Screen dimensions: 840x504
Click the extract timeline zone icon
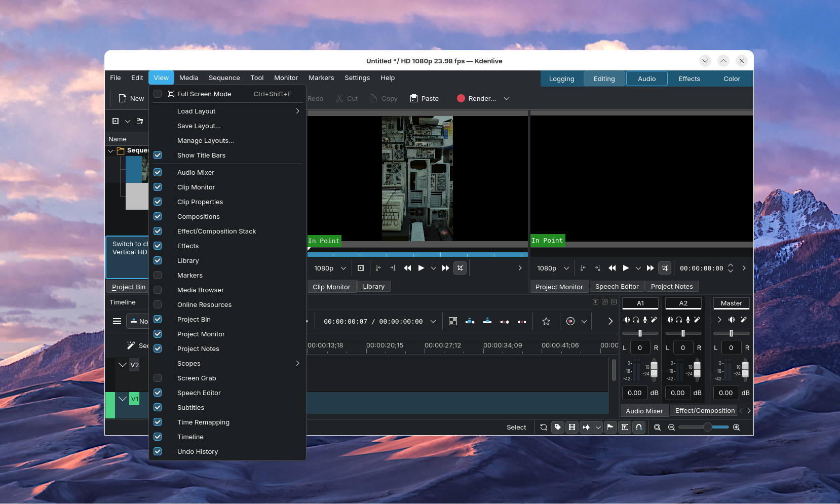pyautogui.click(x=505, y=321)
